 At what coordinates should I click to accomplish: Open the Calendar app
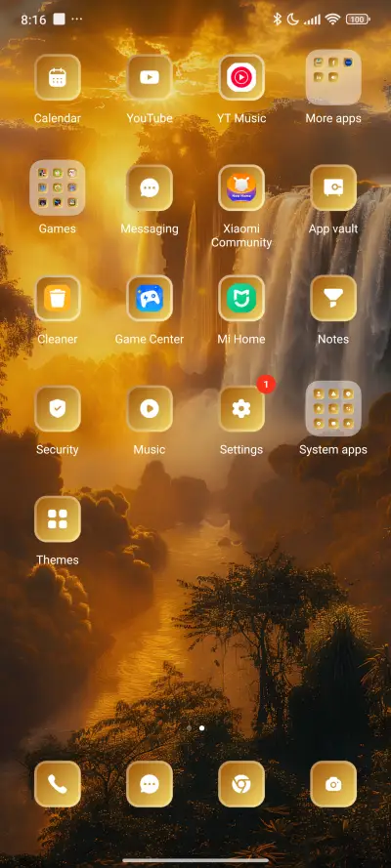57,77
